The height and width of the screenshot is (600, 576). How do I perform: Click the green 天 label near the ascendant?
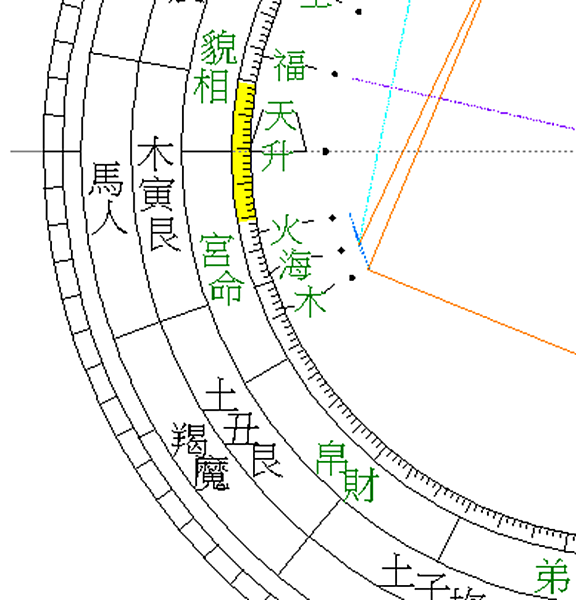point(280,116)
